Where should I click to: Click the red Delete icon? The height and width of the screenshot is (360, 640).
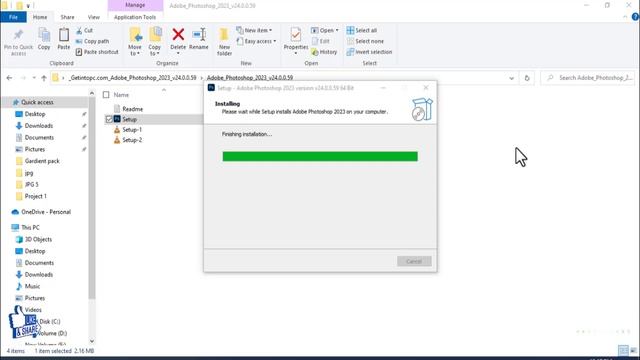pyautogui.click(x=178, y=35)
